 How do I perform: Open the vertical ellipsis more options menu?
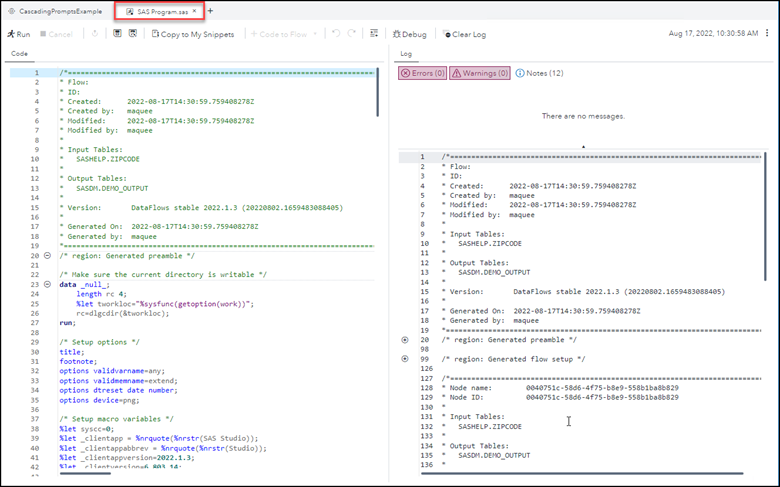click(x=769, y=34)
